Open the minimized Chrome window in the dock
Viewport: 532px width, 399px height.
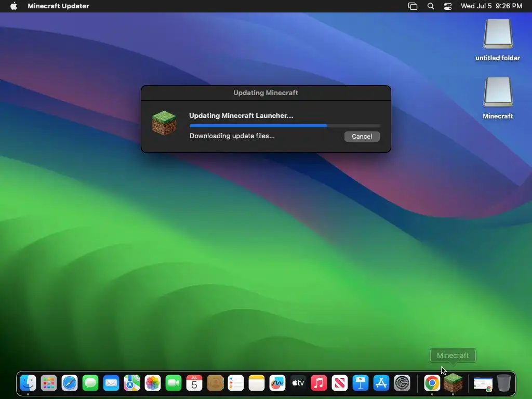[483, 384]
